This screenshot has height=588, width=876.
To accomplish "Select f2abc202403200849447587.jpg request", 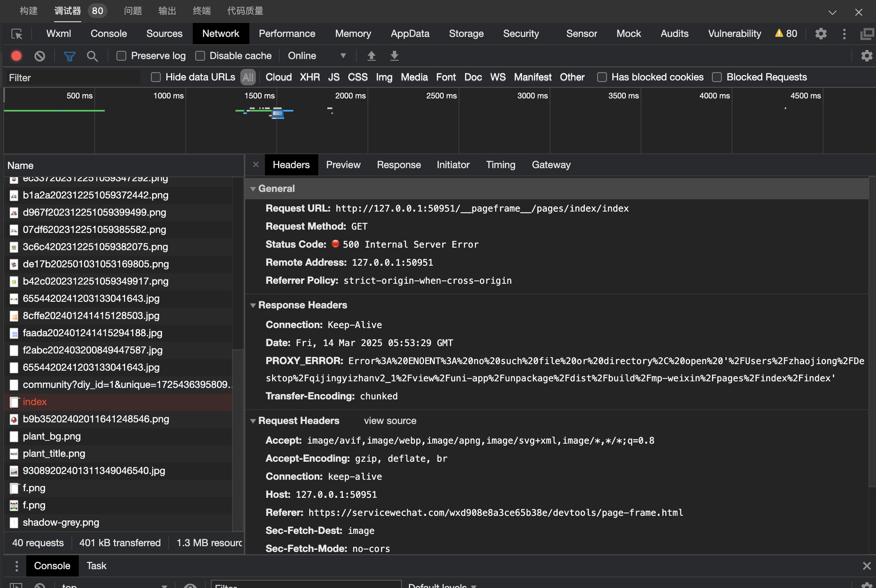I will click(119, 351).
